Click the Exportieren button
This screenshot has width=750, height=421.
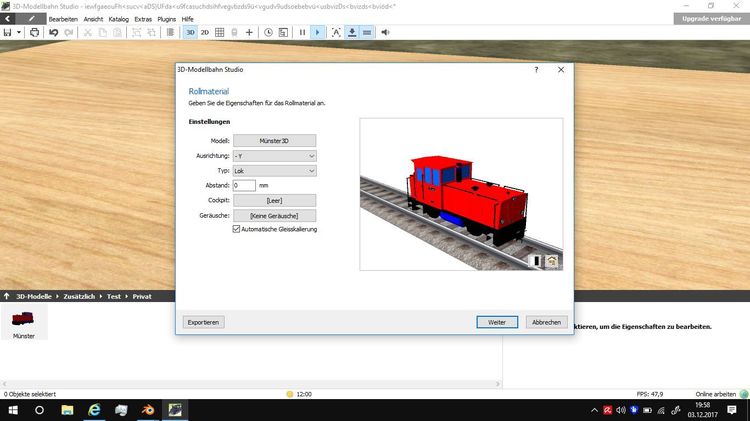tap(203, 322)
